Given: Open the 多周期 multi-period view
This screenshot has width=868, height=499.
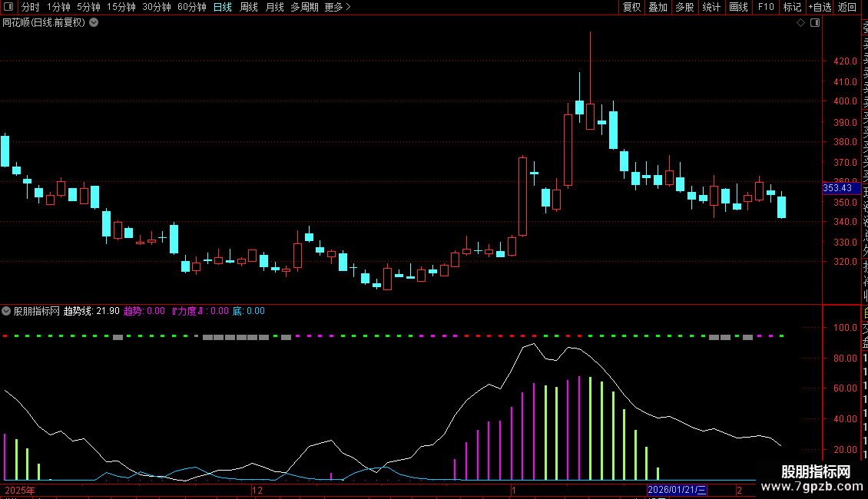Looking at the screenshot, I should pos(304,7).
